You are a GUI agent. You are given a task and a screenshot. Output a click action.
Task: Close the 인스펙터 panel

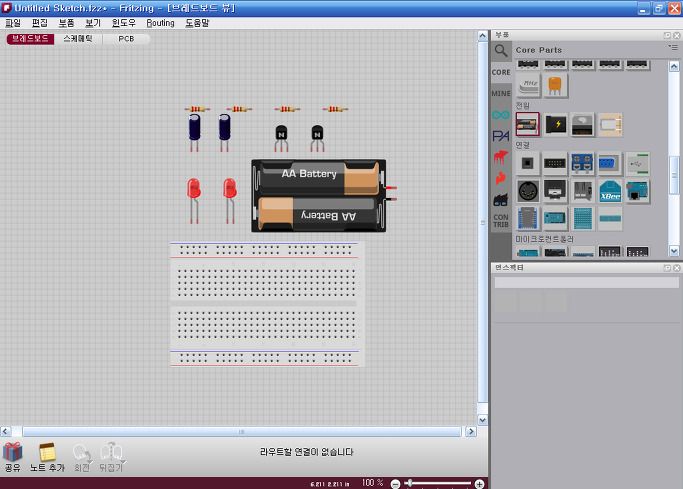point(676,268)
